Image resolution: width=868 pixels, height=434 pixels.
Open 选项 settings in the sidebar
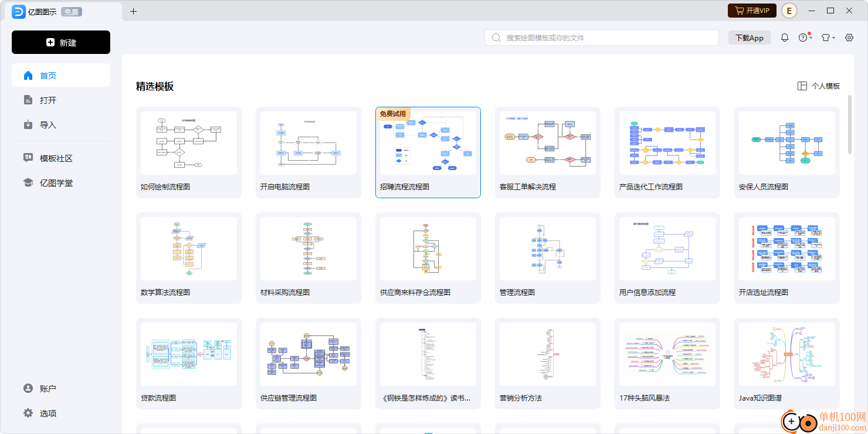pos(61,413)
